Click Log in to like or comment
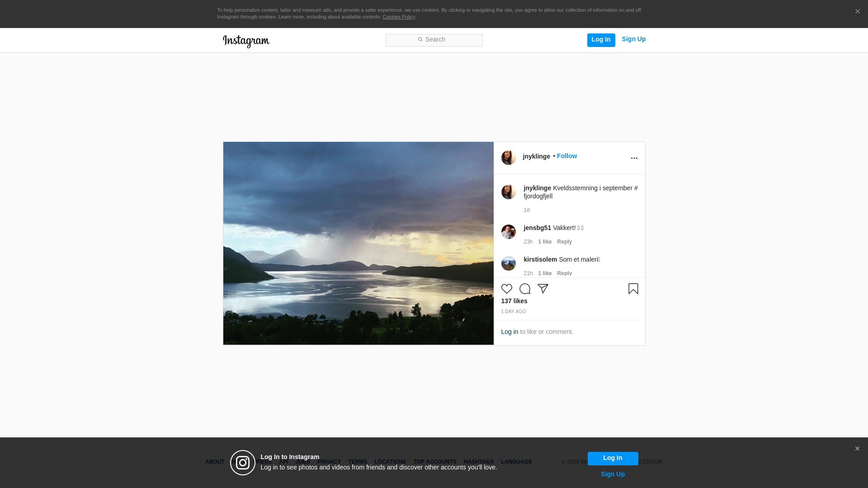868x488 pixels. pyautogui.click(x=509, y=332)
